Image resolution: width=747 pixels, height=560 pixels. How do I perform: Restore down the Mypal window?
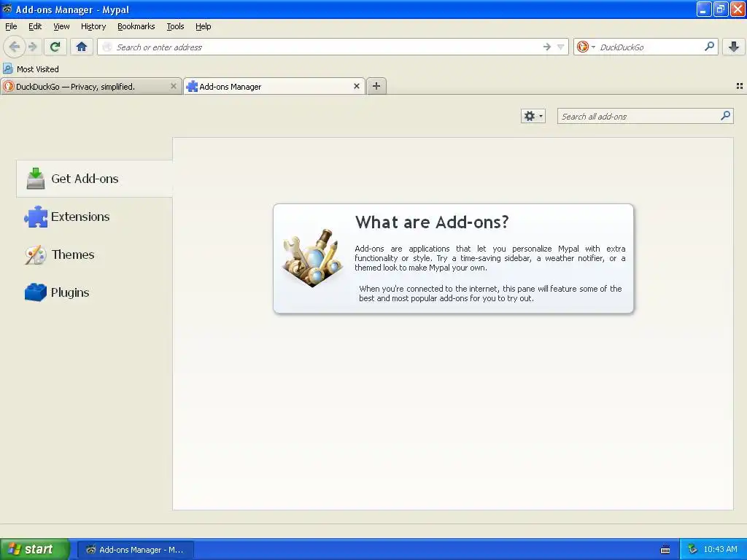coord(721,9)
